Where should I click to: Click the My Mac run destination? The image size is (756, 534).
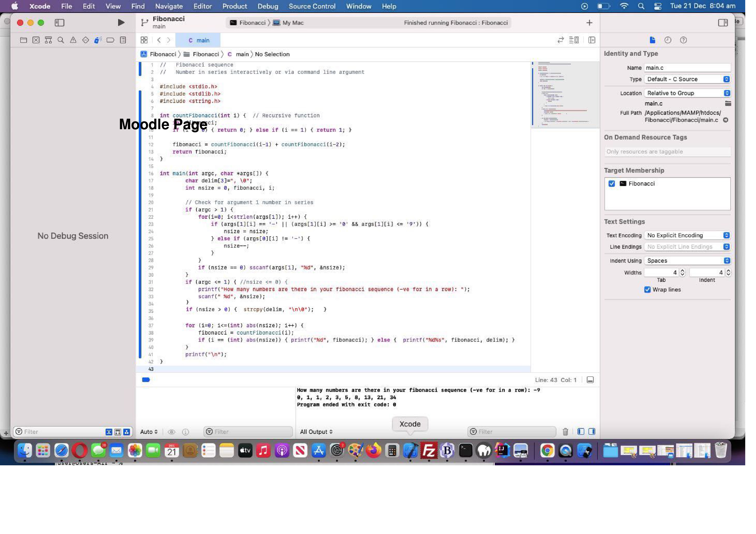pos(292,23)
